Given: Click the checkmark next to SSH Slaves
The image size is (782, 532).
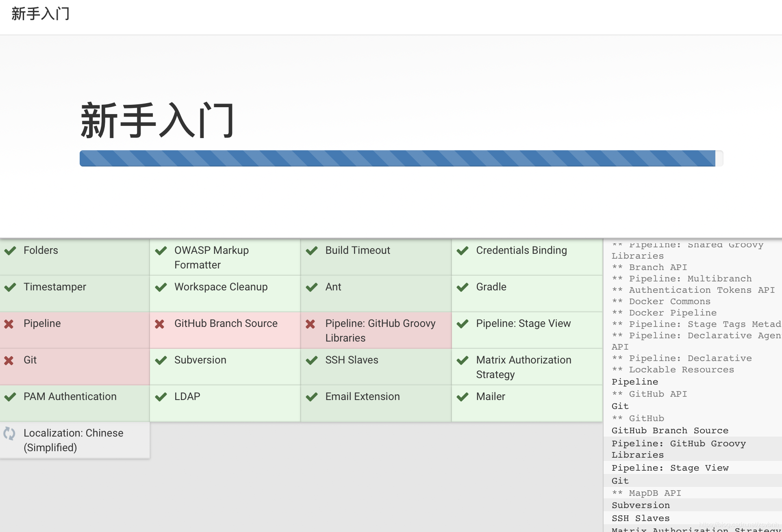Looking at the screenshot, I should click(x=312, y=360).
